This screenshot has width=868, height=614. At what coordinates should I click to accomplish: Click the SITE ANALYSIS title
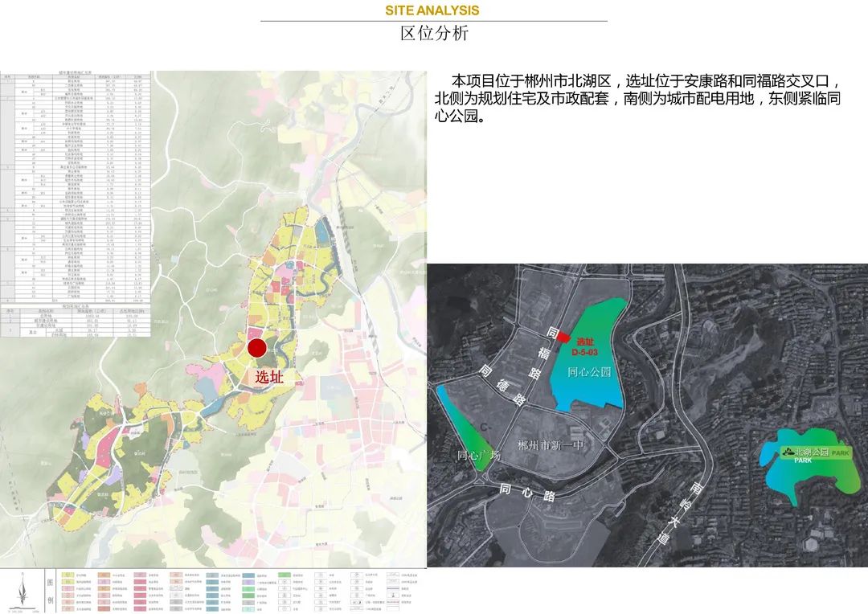432,10
